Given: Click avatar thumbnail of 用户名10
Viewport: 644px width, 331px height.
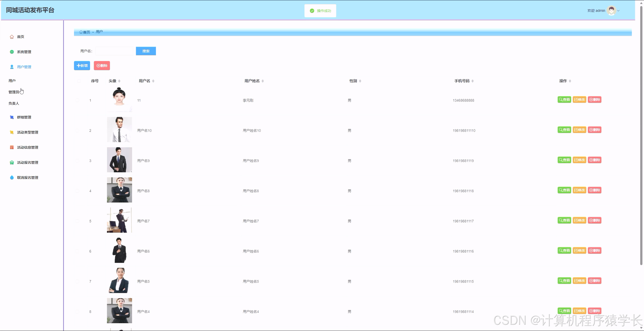Looking at the screenshot, I should pyautogui.click(x=119, y=129).
